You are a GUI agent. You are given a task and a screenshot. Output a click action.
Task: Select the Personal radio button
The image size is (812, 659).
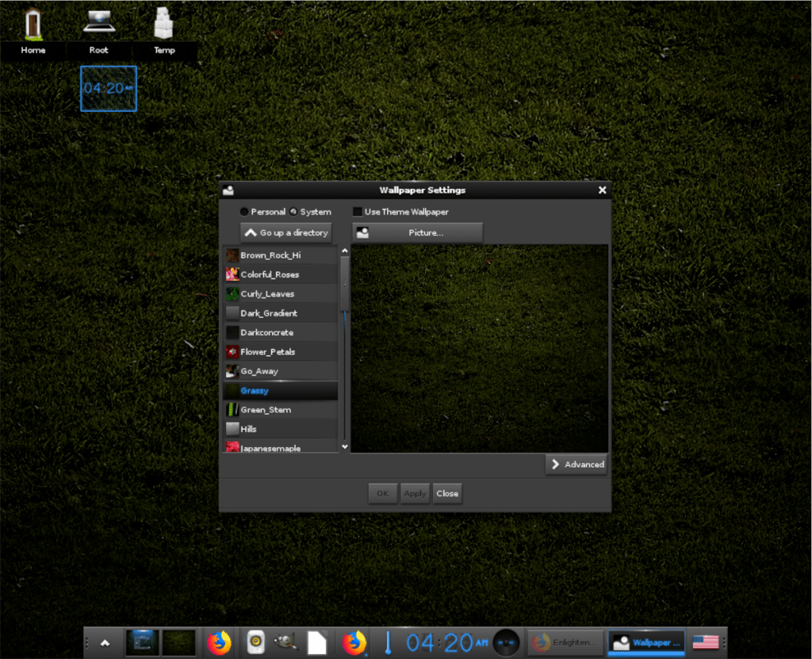[x=244, y=212]
